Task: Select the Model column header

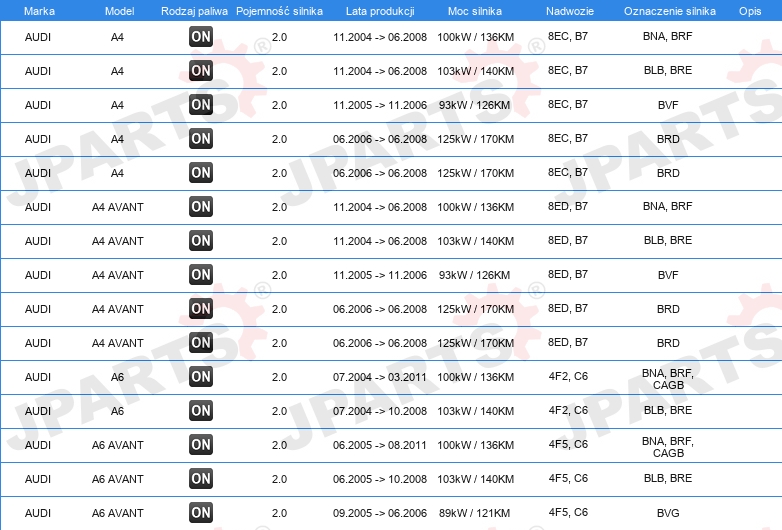Action: pyautogui.click(x=119, y=11)
